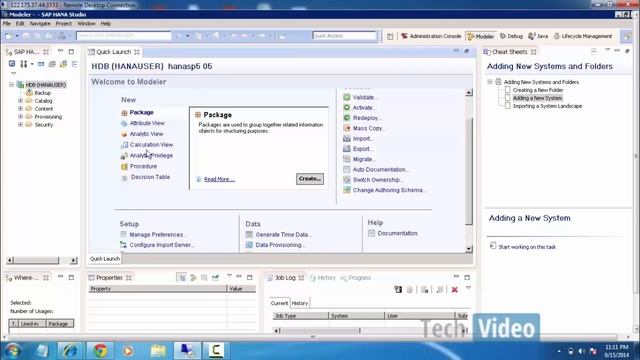The width and height of the screenshot is (640, 360).
Task: Click the Export... action icon
Action: point(347,149)
